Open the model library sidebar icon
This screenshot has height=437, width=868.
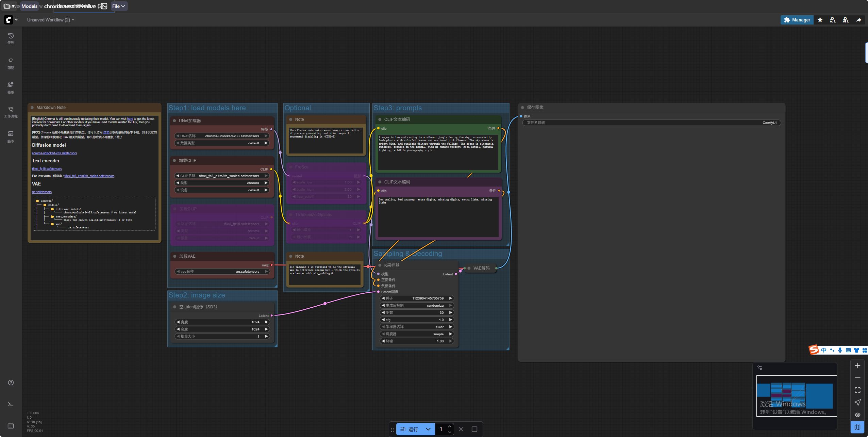click(11, 88)
